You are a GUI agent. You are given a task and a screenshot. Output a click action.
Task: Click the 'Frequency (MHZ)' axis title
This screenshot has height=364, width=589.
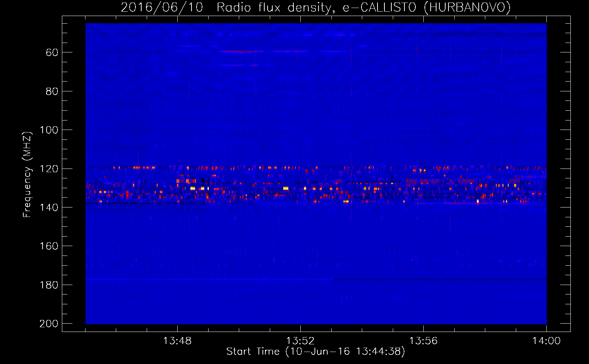click(27, 174)
